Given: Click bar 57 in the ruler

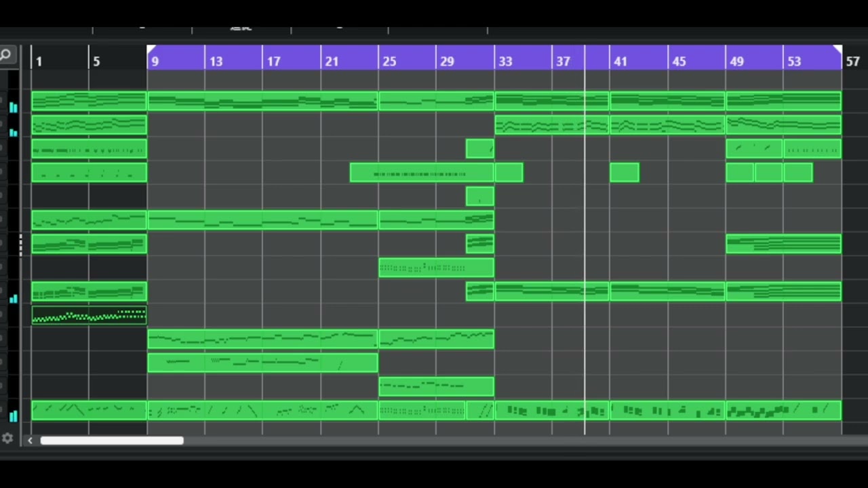Looking at the screenshot, I should point(852,62).
